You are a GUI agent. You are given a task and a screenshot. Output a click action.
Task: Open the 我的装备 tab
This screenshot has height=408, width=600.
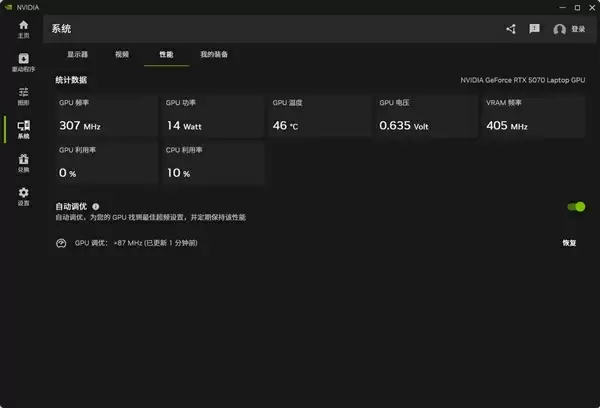pos(213,54)
